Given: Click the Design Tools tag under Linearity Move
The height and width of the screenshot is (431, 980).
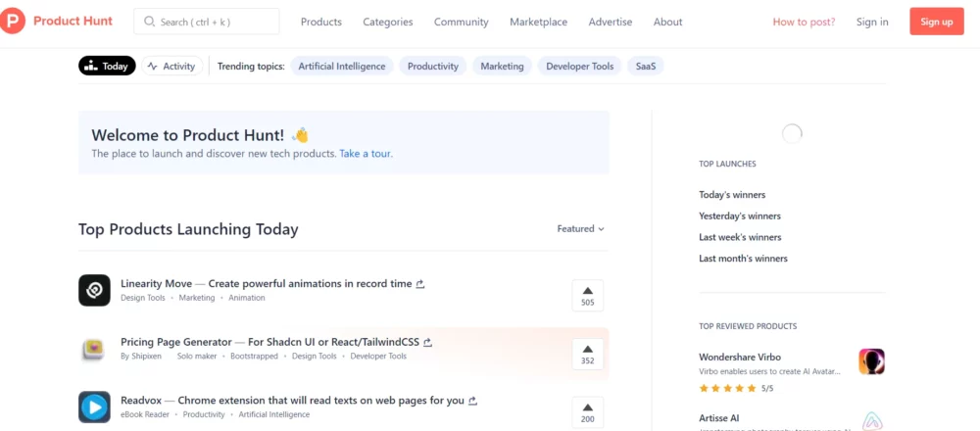Looking at the screenshot, I should [x=142, y=298].
